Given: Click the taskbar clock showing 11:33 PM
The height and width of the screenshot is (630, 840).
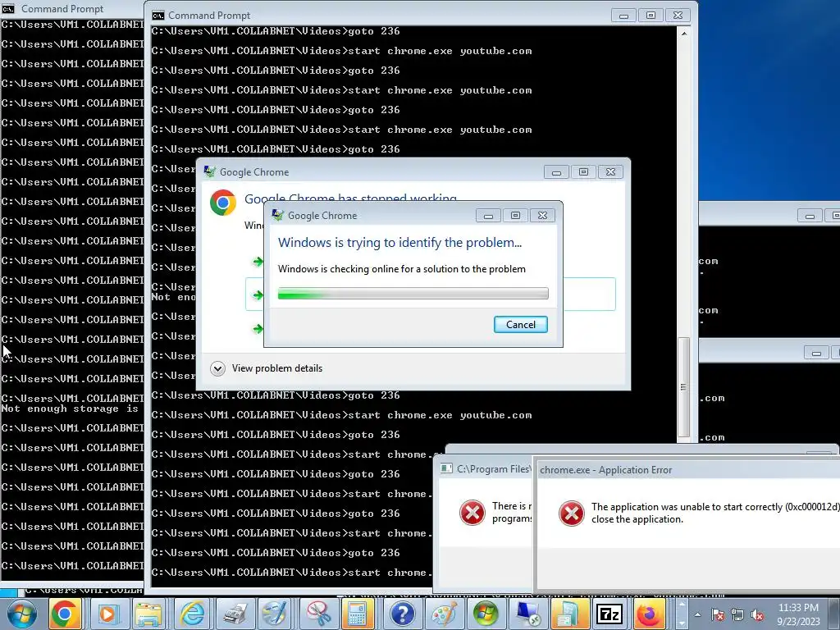Looking at the screenshot, I should coord(798,614).
